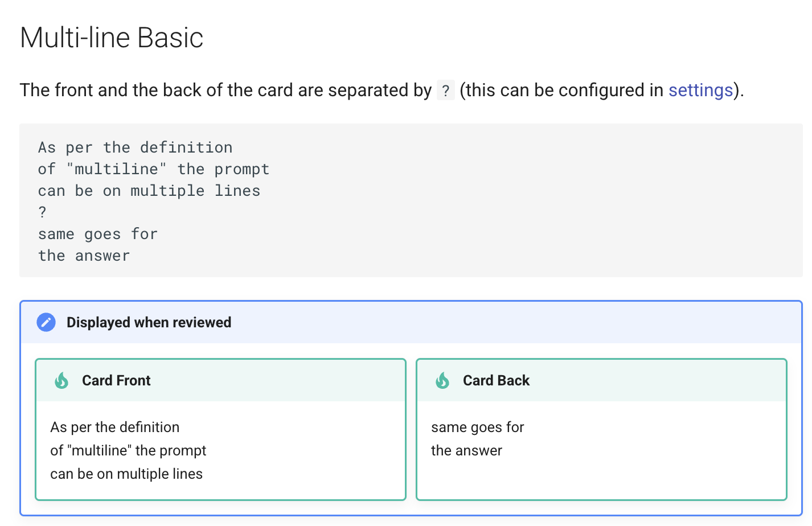Click the inline ? code in the description

tap(446, 91)
